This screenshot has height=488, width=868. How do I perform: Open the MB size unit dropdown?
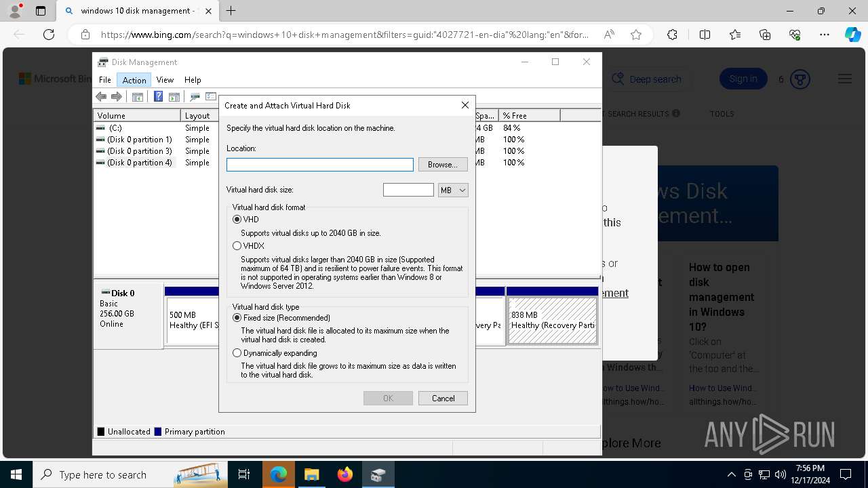(x=453, y=190)
